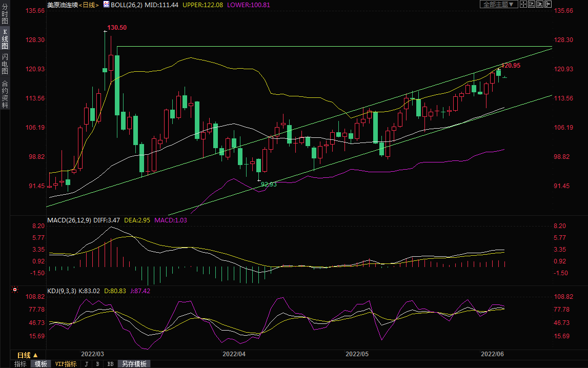Click the 130.50 high price marker
Image resolution: width=588 pixels, height=368 pixels.
[x=116, y=28]
